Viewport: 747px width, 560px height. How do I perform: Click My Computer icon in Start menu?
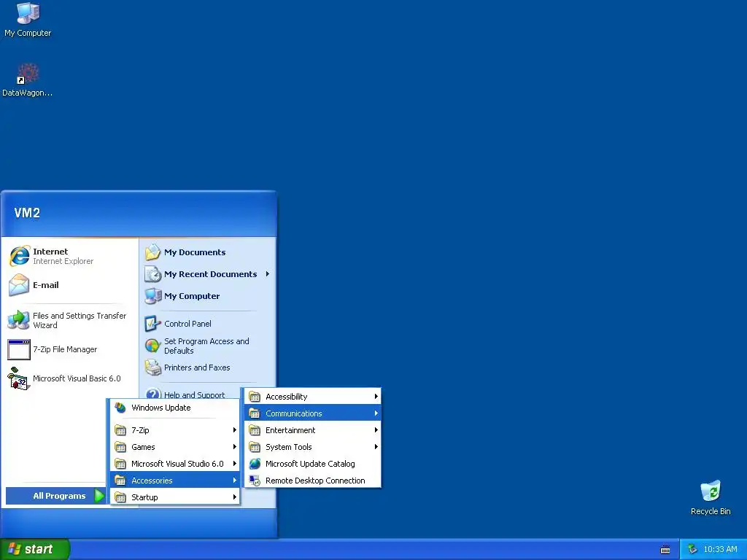pos(153,296)
